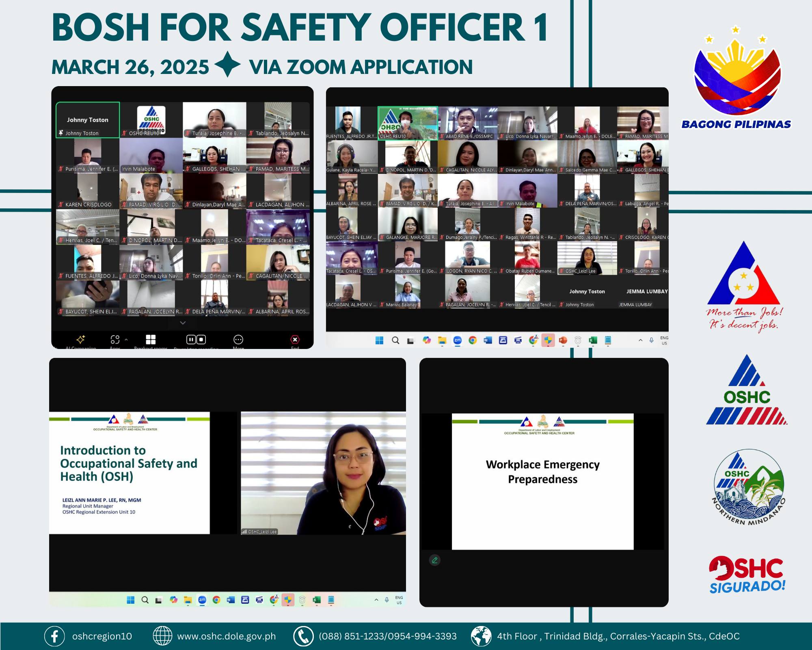This screenshot has width=812, height=650.
Task: Open Excel in the upper-right screenshot's taskbar
Action: point(593,340)
